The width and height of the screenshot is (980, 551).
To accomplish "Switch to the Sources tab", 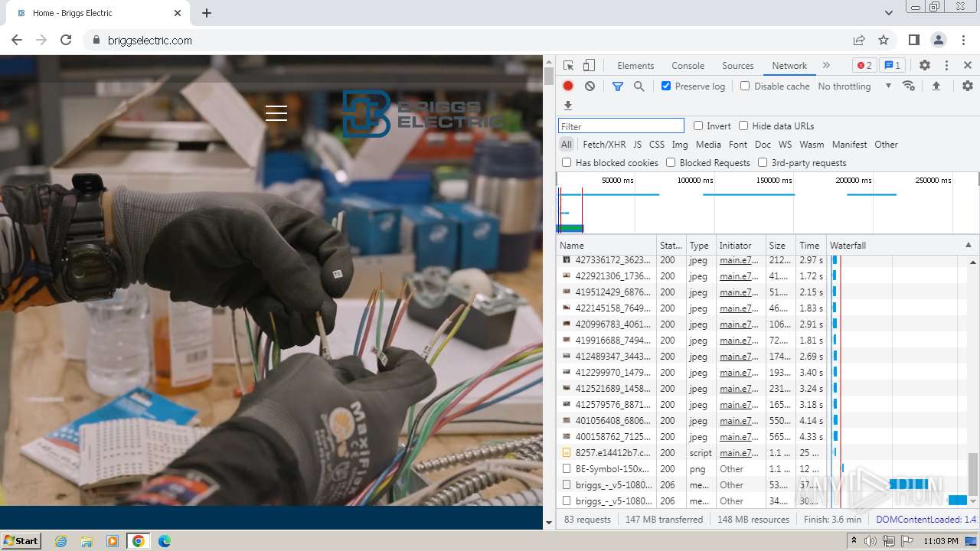I will pyautogui.click(x=738, y=66).
